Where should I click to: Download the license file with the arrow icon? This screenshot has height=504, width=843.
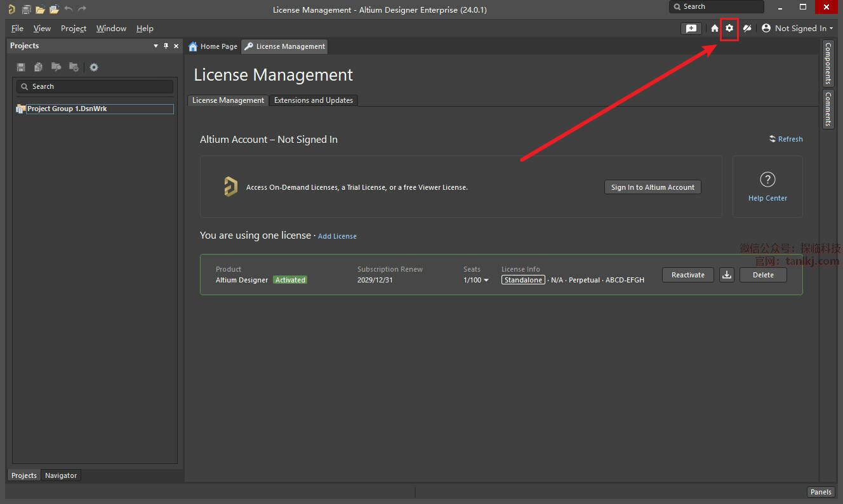pos(727,275)
